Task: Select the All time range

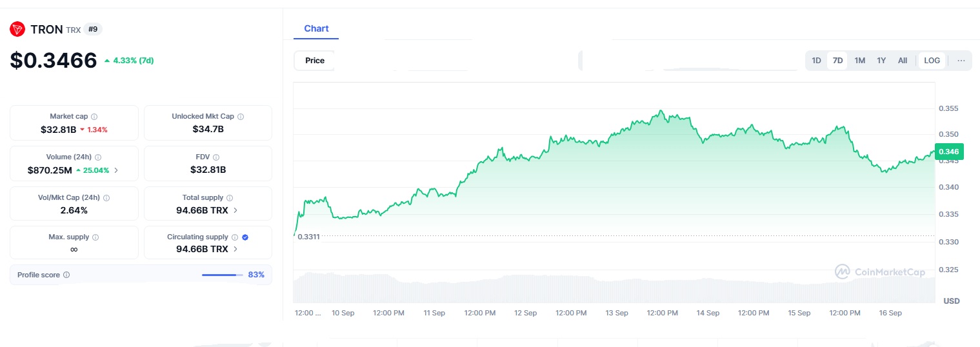Action: (903, 61)
